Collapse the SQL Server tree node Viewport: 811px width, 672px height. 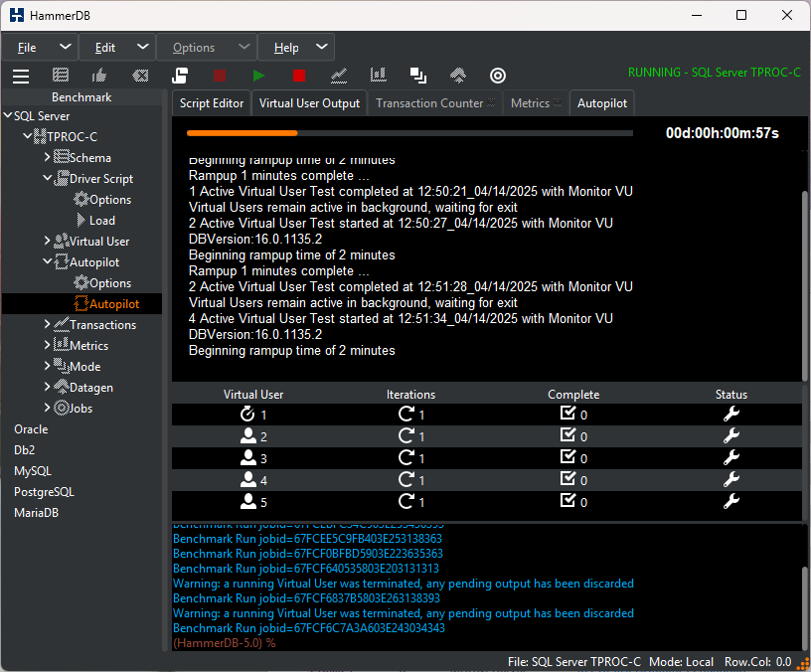(x=8, y=115)
